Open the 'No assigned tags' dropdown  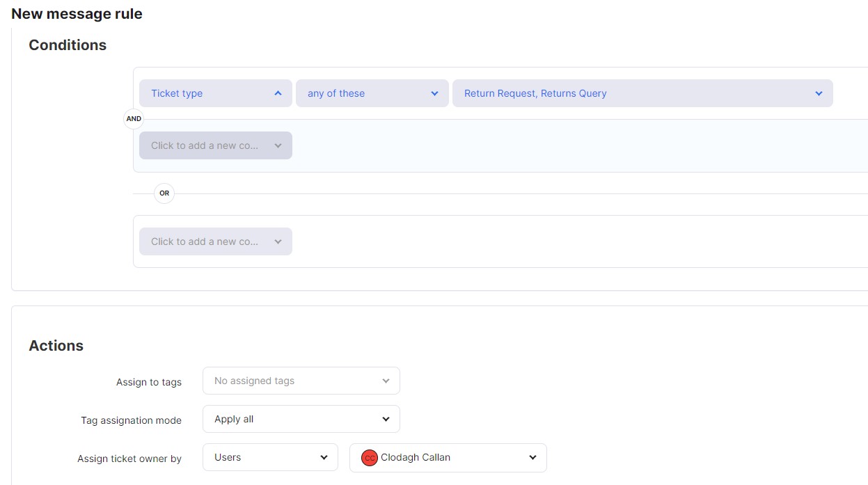coord(301,381)
